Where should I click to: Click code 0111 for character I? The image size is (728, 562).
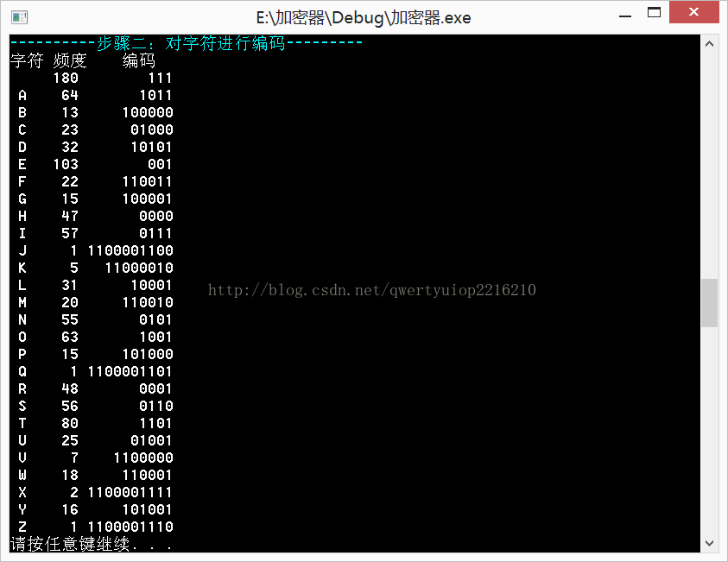click(x=156, y=233)
